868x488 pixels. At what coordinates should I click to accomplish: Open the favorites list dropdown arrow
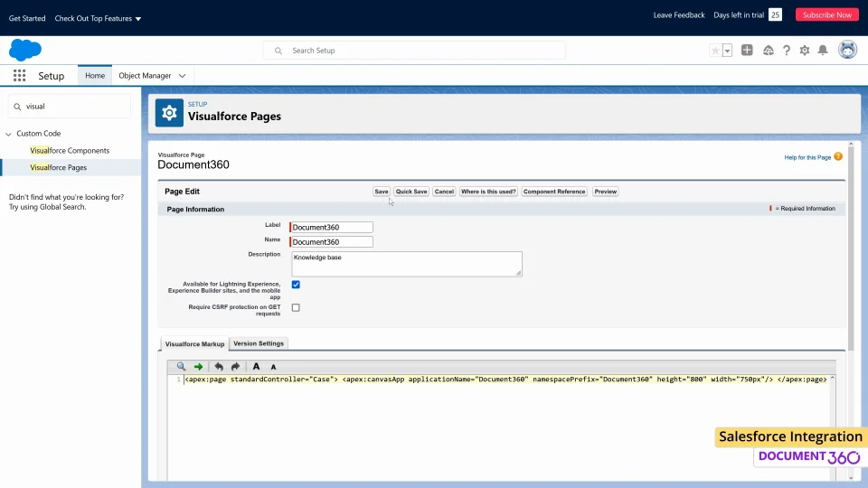[x=727, y=51]
